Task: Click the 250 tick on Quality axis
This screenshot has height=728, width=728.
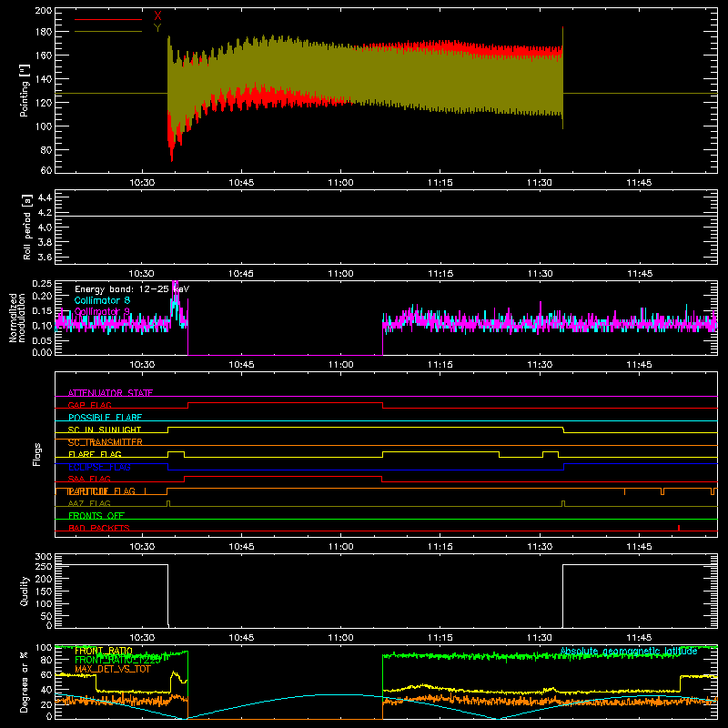Action: click(44, 566)
